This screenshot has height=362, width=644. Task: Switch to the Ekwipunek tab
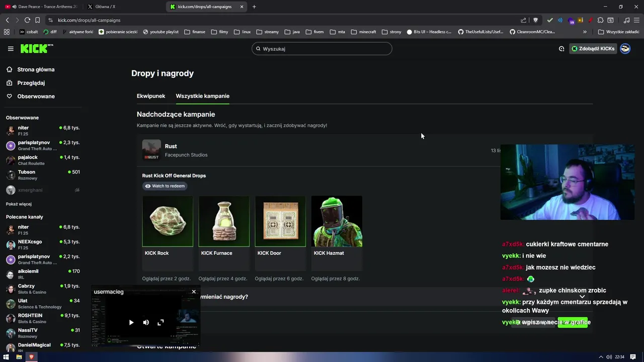151,96
